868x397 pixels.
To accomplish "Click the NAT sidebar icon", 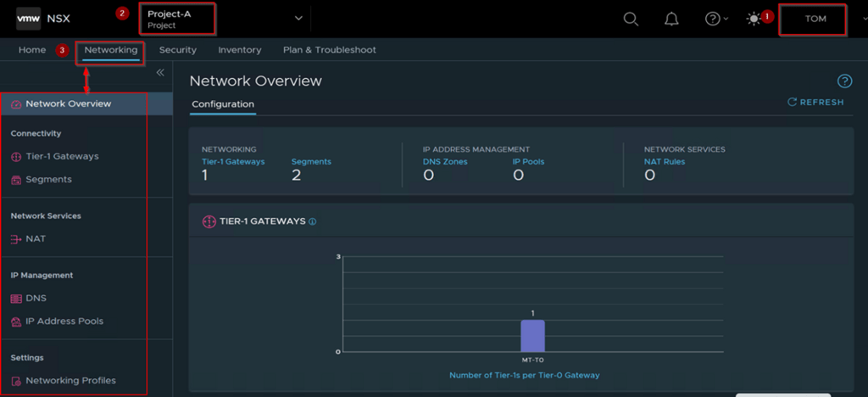I will click(x=17, y=239).
